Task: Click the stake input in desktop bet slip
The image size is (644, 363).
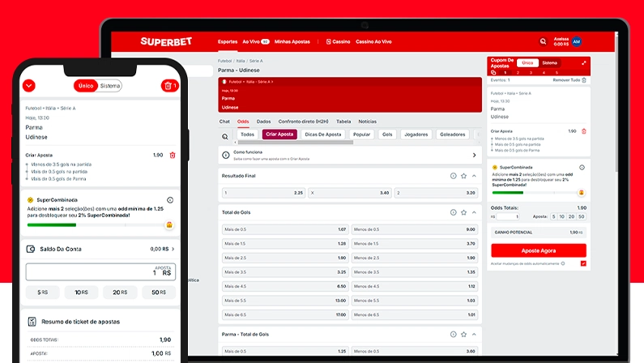Action: tap(508, 216)
